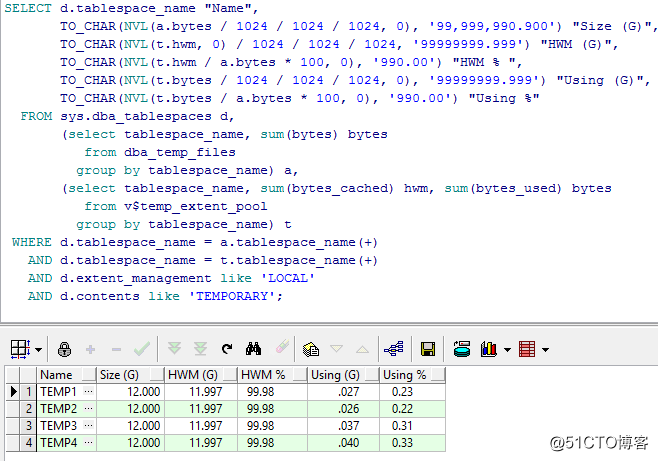Click the green checkmark post changes icon
The height and width of the screenshot is (461, 658).
(x=142, y=349)
